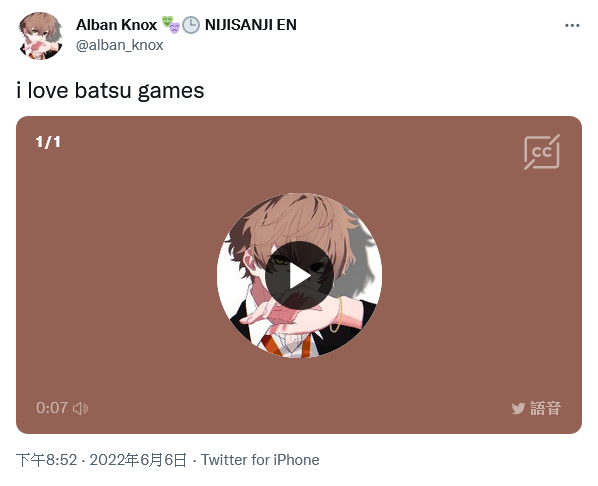
Task: Click the tweet text "i love batsu games"
Action: (x=110, y=90)
